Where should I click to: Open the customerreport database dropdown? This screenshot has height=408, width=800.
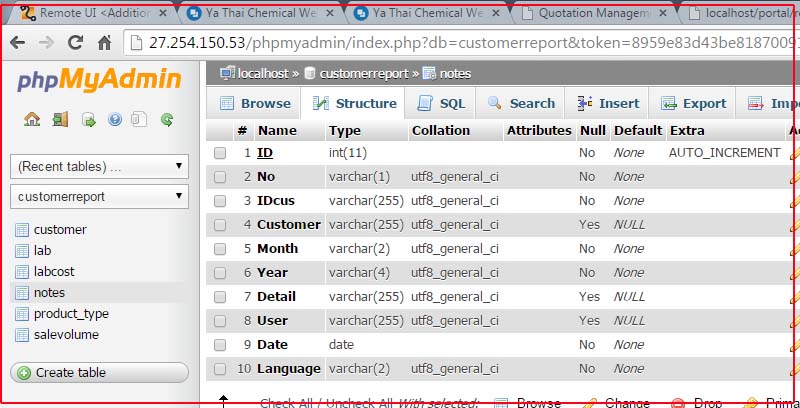99,196
